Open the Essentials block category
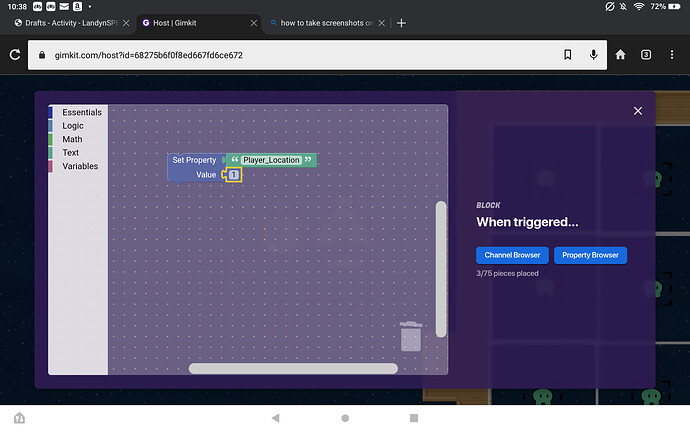This screenshot has width=690, height=431. coord(81,113)
